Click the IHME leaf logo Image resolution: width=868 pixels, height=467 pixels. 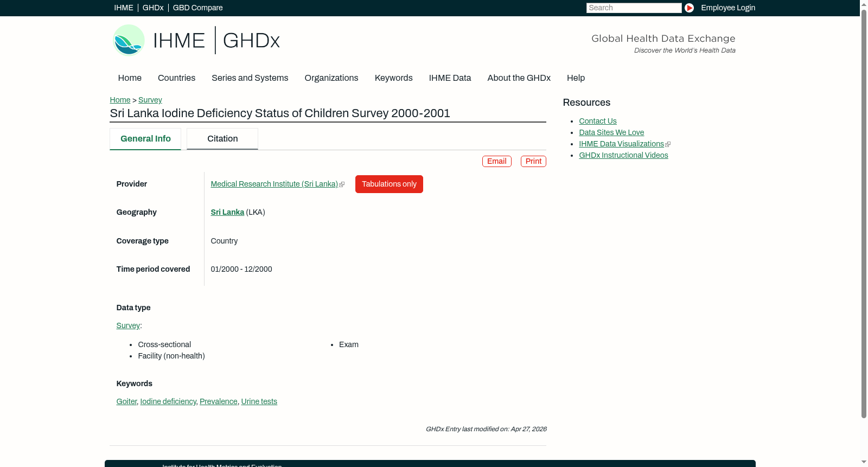coord(129,40)
